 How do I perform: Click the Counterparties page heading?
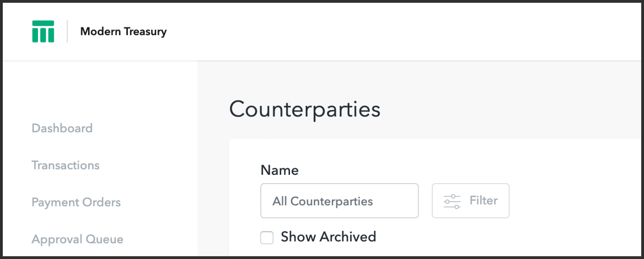(305, 109)
